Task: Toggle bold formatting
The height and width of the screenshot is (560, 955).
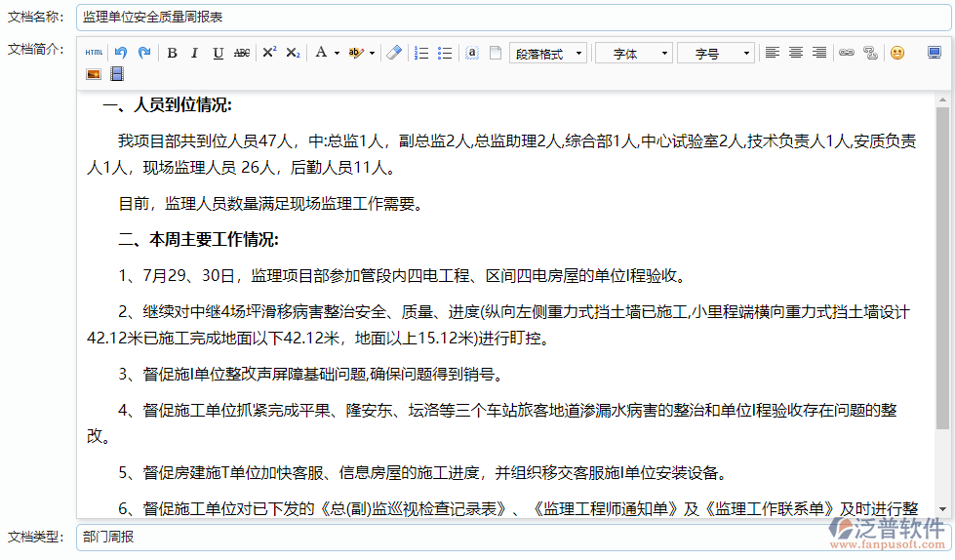Action: [x=172, y=53]
